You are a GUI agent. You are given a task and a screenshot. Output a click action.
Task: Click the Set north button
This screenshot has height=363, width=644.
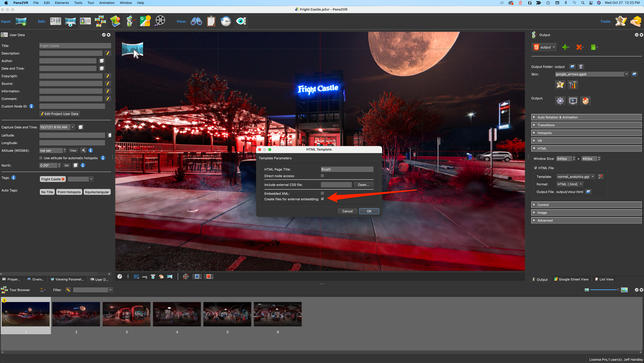pos(67,165)
